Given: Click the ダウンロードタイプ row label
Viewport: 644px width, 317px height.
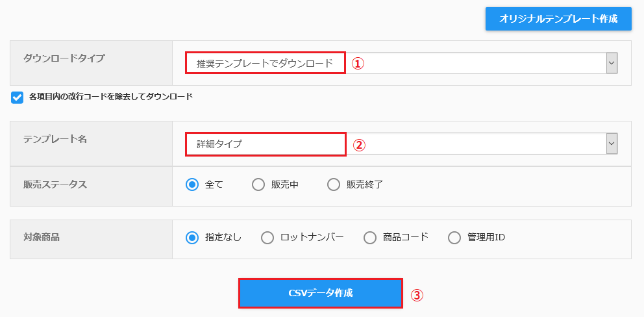Looking at the screenshot, I should (64, 58).
